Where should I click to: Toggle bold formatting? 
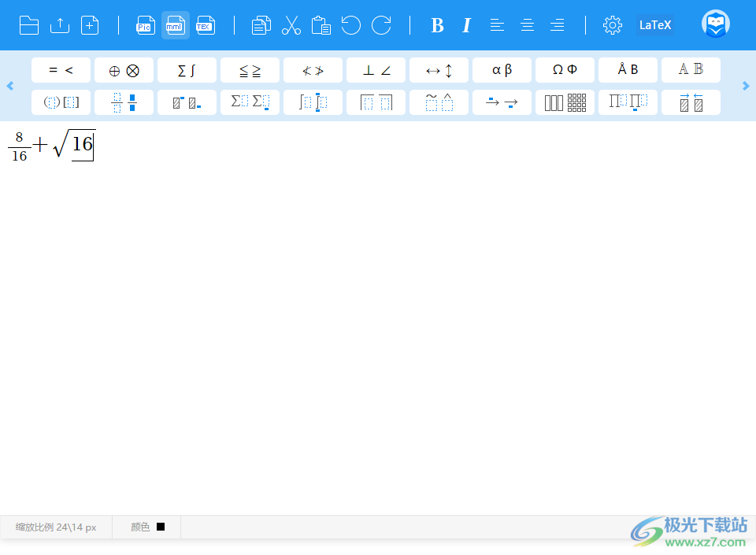pos(437,25)
